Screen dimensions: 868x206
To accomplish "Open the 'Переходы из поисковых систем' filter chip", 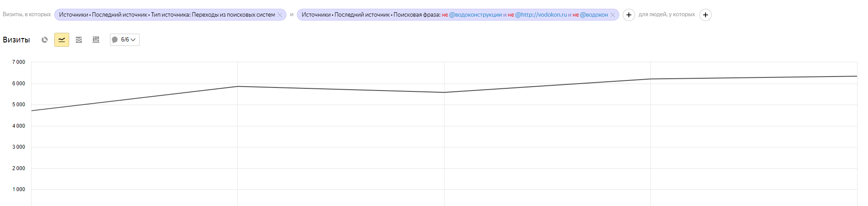I will point(167,15).
